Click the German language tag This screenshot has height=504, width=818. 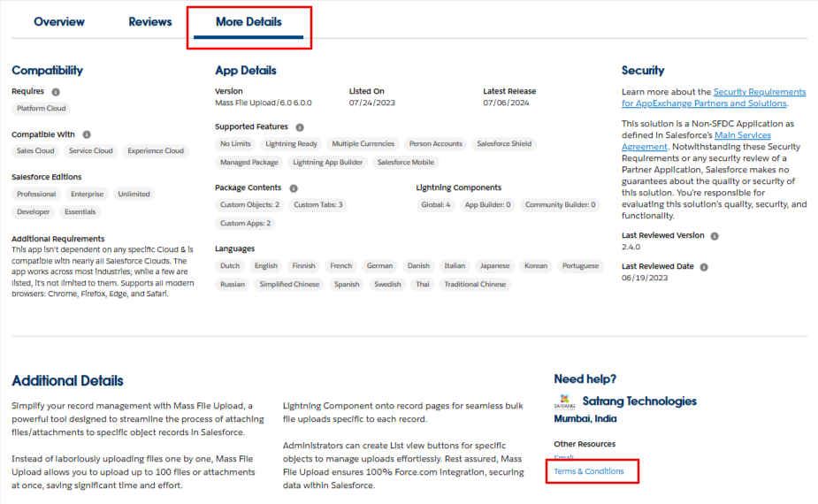coord(379,266)
